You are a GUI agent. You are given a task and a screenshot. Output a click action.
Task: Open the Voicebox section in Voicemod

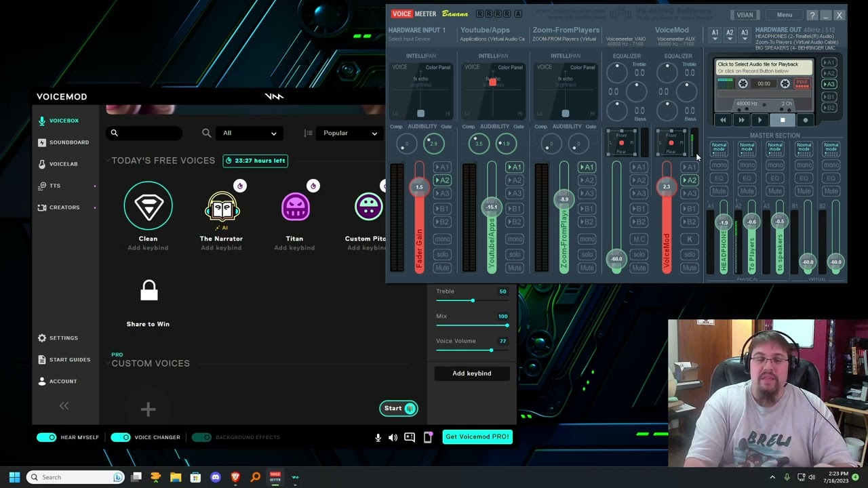point(59,121)
